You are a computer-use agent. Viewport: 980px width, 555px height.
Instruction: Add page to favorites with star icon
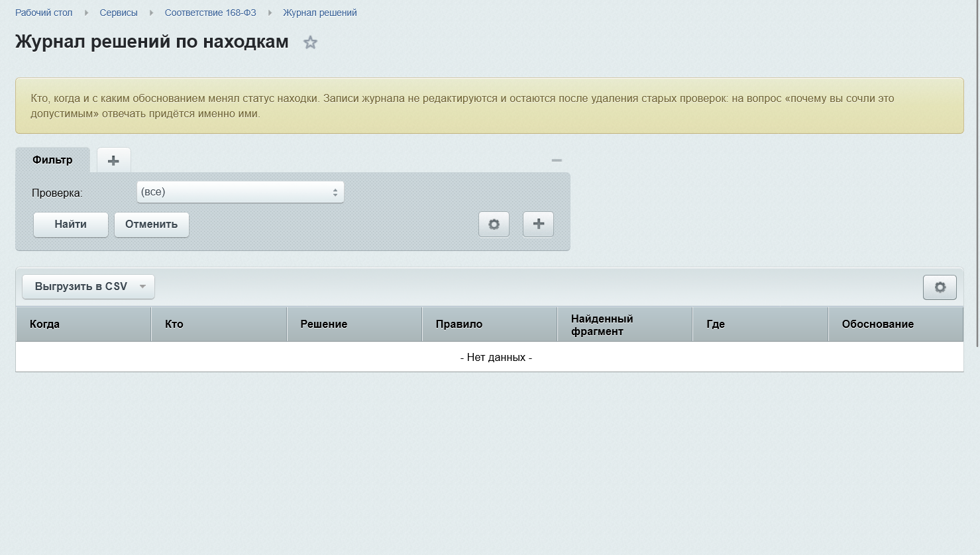click(310, 42)
